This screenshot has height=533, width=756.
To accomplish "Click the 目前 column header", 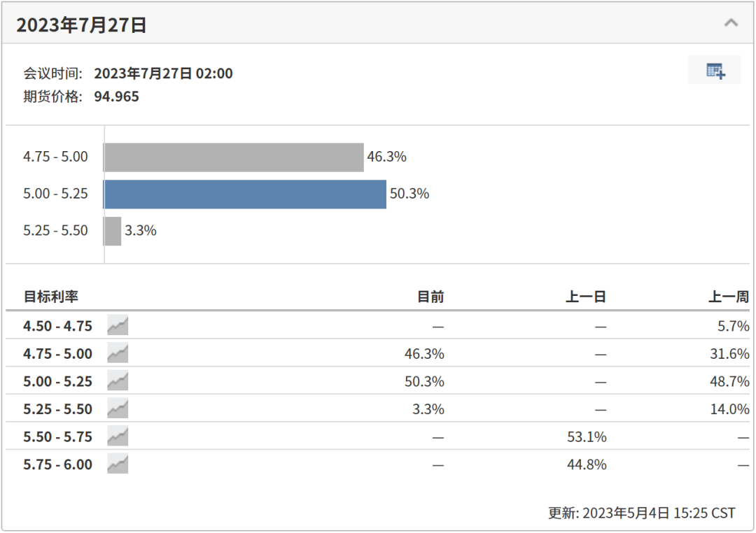I will 430,297.
